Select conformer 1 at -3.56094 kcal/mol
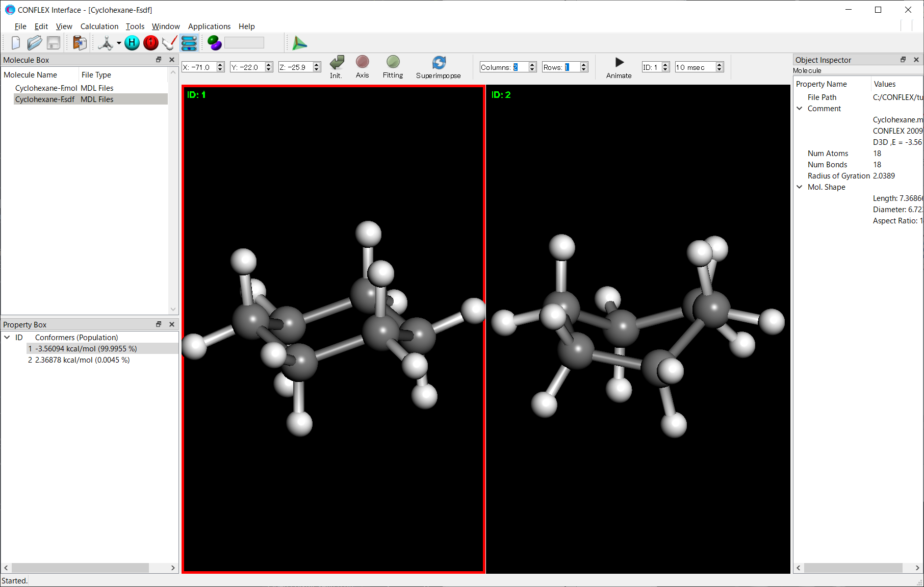 coord(102,349)
